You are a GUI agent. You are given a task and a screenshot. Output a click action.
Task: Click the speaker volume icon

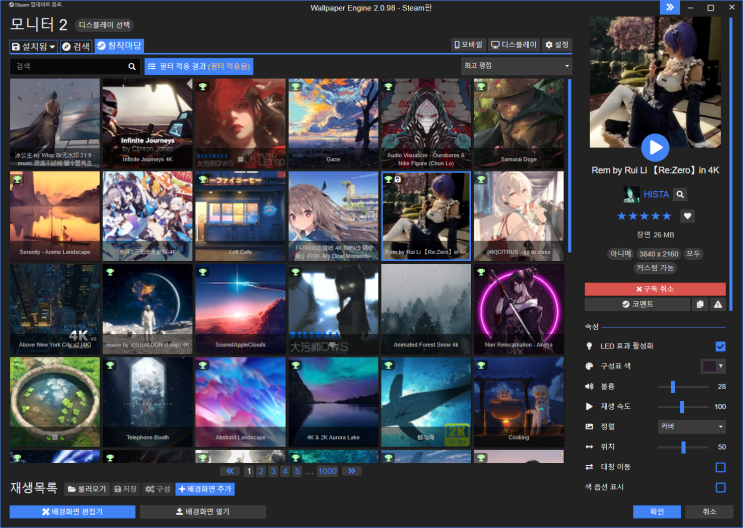click(589, 386)
